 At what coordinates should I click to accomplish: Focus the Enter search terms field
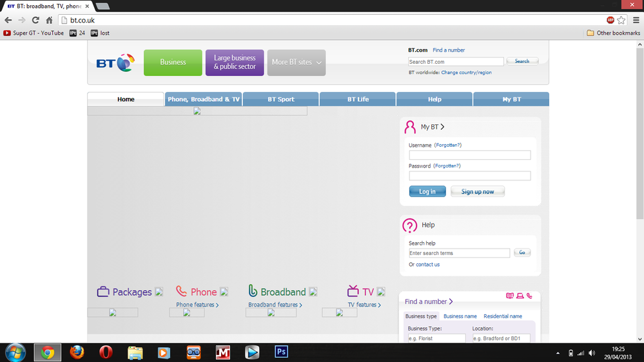(459, 253)
